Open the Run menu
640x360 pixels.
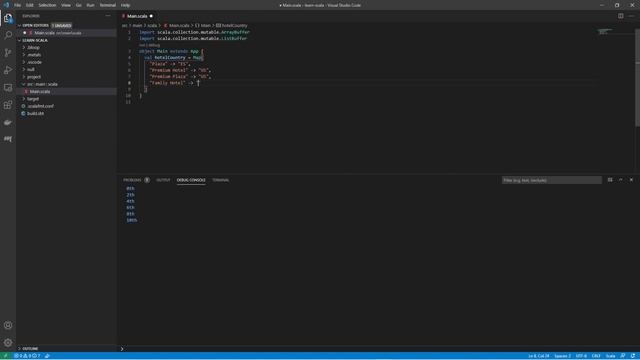[x=91, y=5]
